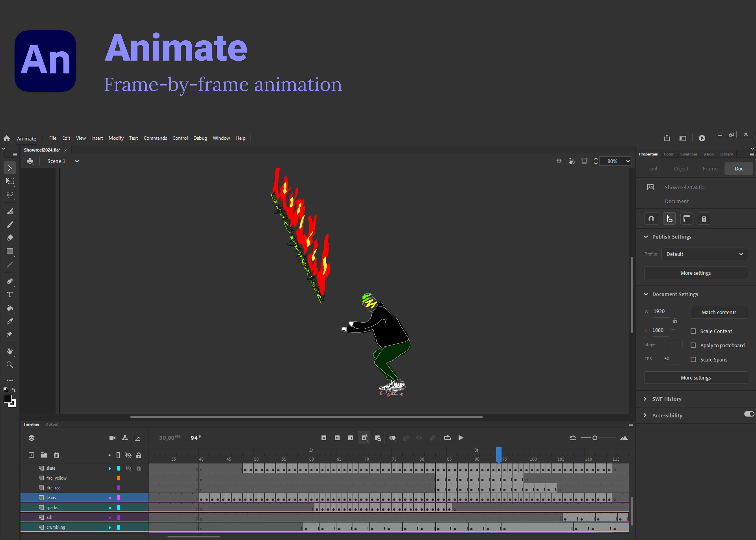This screenshot has width=756, height=540.
Task: Toggle the Accessibility switch
Action: [749, 414]
